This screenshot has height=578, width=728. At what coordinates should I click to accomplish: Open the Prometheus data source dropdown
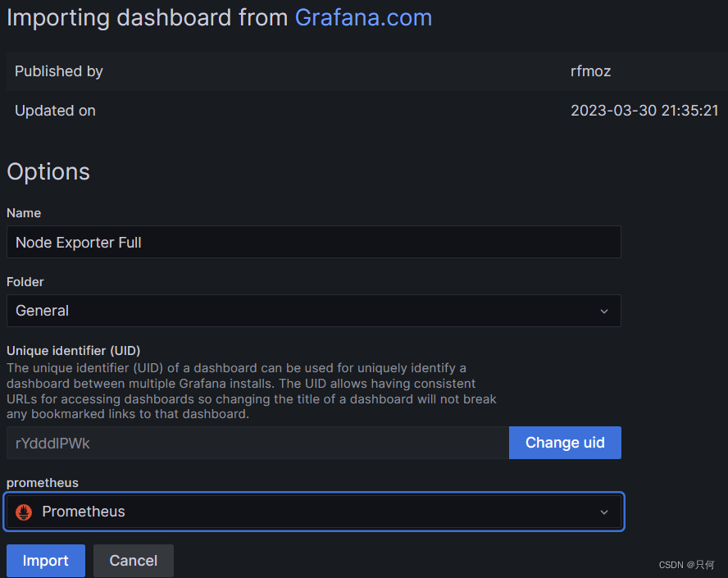click(x=314, y=512)
